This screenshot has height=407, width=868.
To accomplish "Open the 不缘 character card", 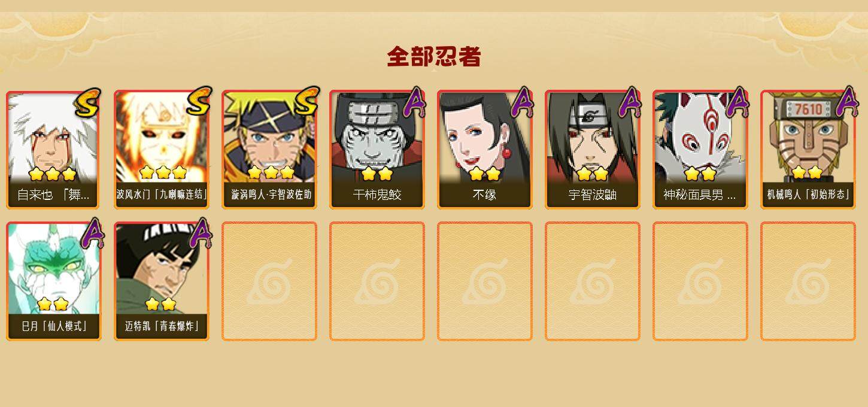I will click(x=485, y=150).
